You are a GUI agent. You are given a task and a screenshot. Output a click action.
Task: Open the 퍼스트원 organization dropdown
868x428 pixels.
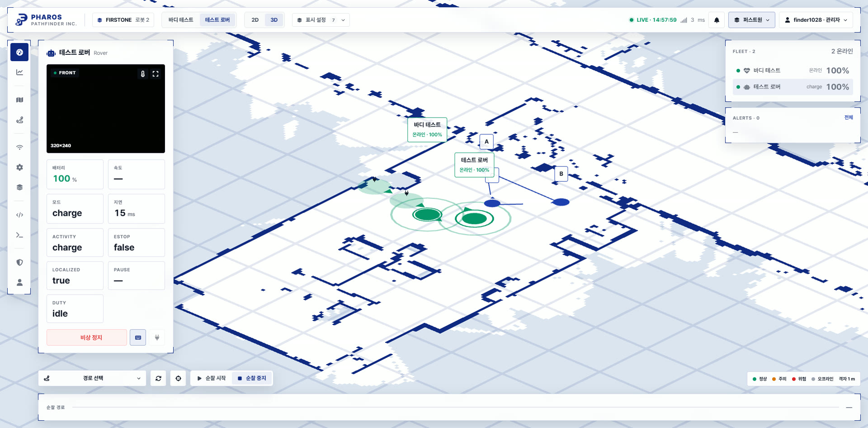[751, 20]
